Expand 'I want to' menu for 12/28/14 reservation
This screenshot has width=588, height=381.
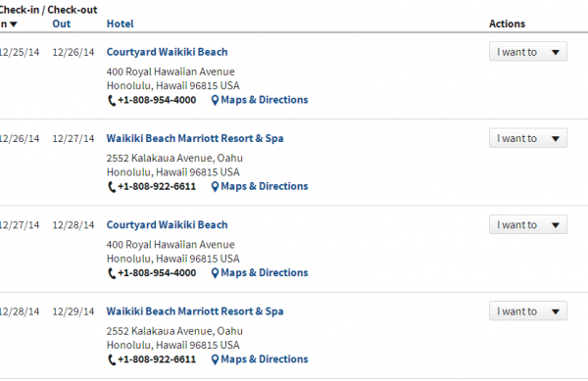point(528,311)
